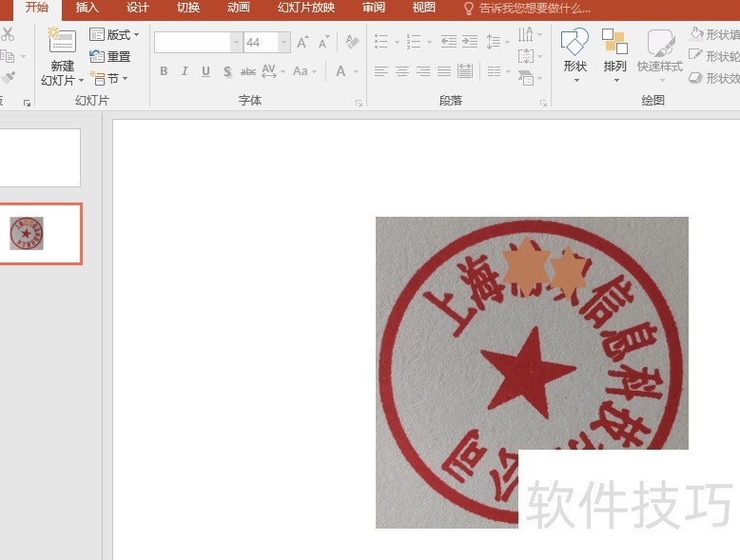This screenshot has height=560, width=740.
Task: Click the bullets list icon
Action: pyautogui.click(x=381, y=42)
